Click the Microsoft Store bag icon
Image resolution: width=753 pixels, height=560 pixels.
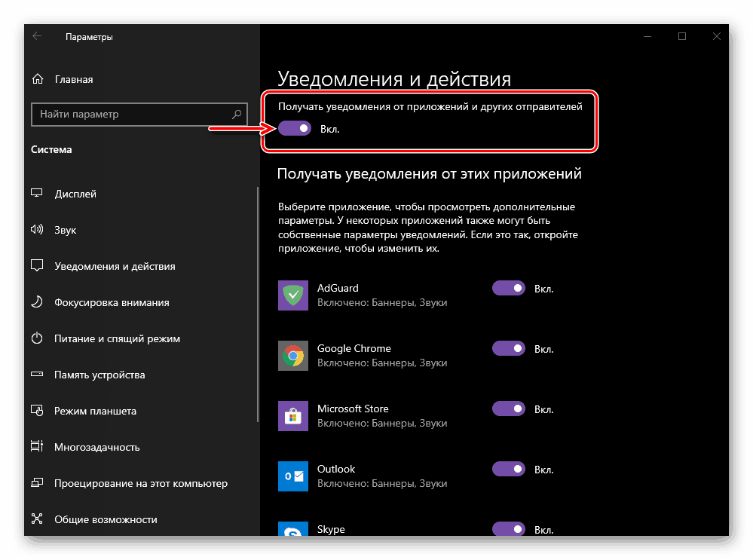click(293, 416)
